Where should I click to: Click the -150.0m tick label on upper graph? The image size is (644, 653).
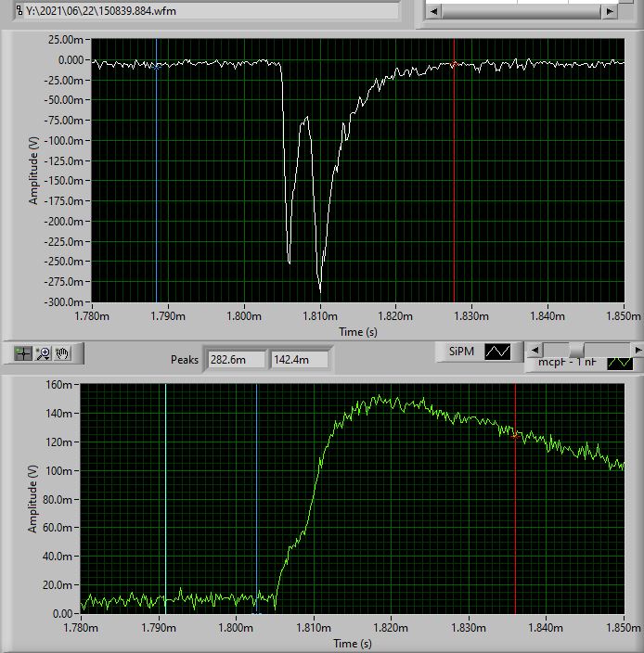coord(64,181)
